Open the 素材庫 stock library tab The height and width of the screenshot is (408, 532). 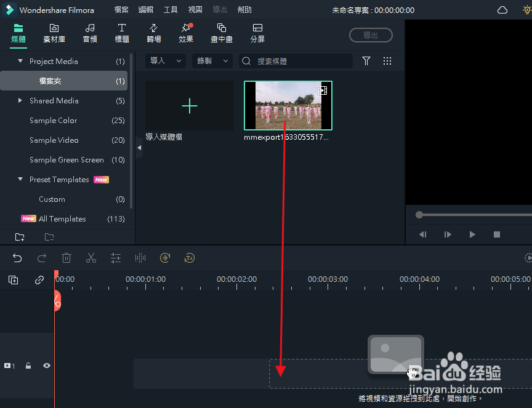tap(54, 33)
